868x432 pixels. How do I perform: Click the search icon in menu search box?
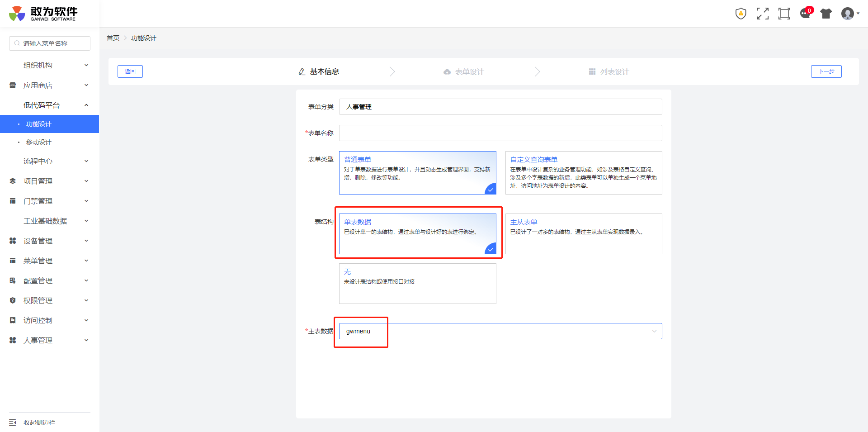pyautogui.click(x=17, y=43)
